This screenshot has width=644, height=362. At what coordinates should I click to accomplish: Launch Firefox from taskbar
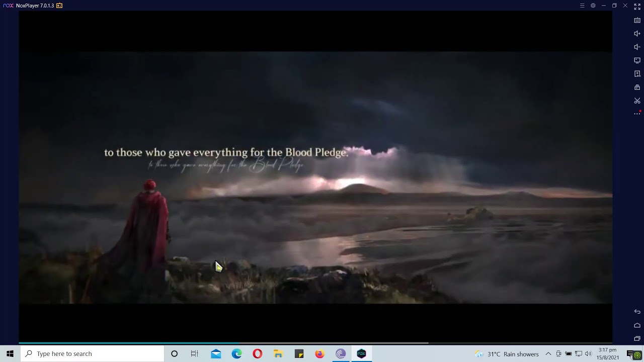(319, 353)
